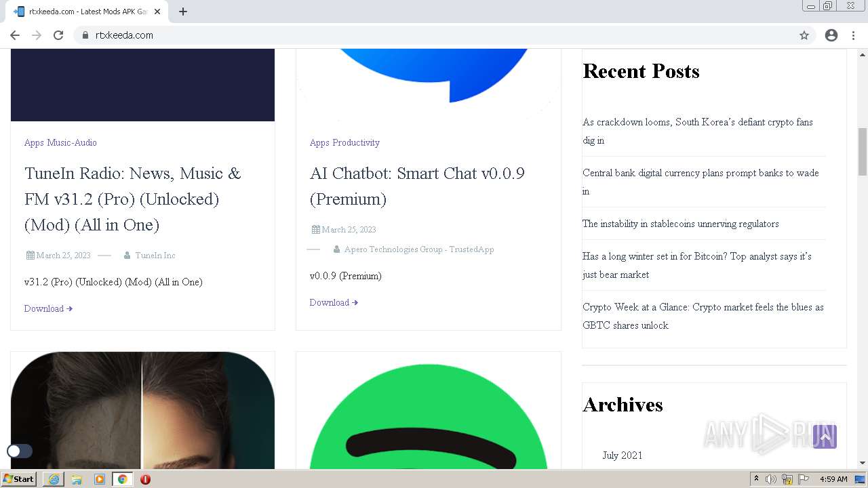Open Apero Technologies Group author link
The image size is (868, 488).
point(419,249)
